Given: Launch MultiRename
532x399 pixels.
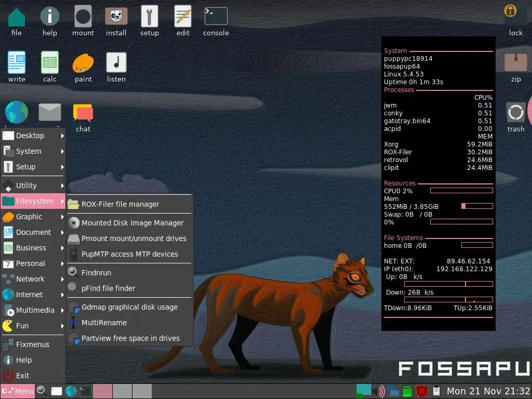Looking at the screenshot, I should click(x=129, y=323).
